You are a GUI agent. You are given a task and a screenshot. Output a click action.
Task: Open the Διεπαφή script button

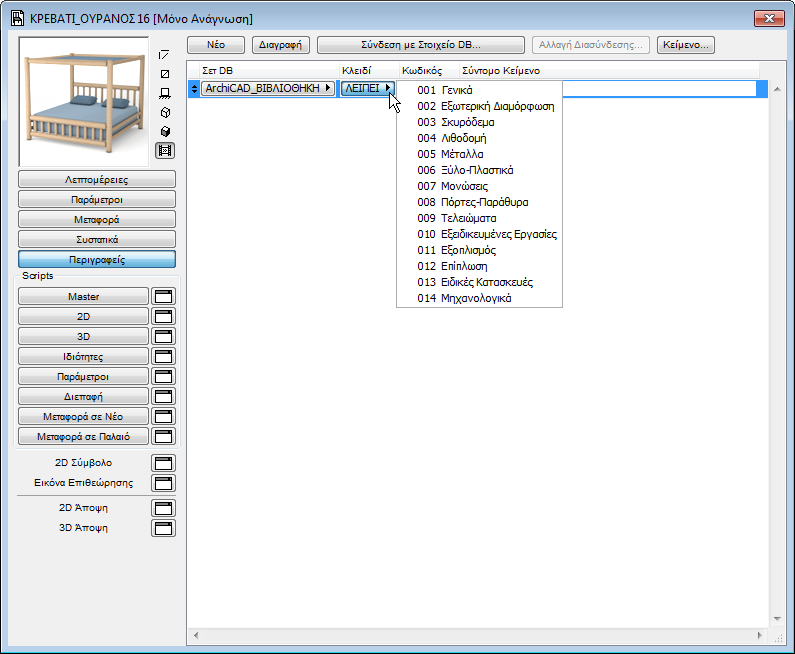point(84,396)
